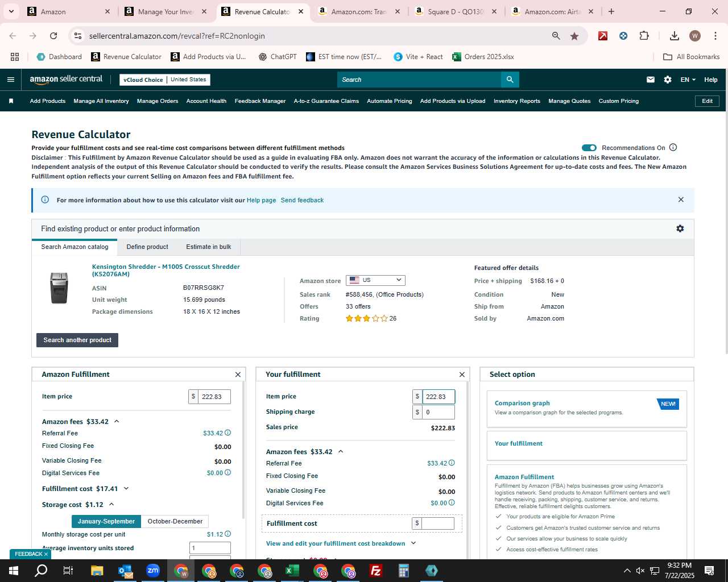Click Amazon Fulfillment Item price field
Viewport: 728px width, 582px height.
point(214,397)
